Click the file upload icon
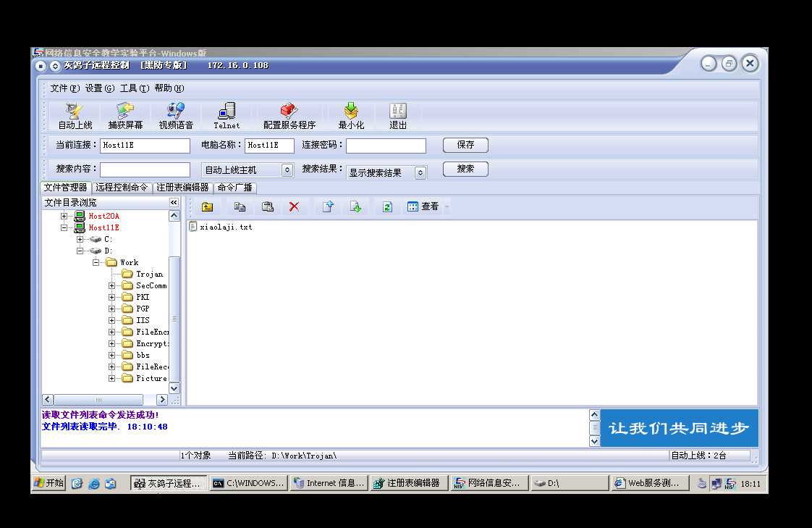The height and width of the screenshot is (528, 812). [x=328, y=206]
